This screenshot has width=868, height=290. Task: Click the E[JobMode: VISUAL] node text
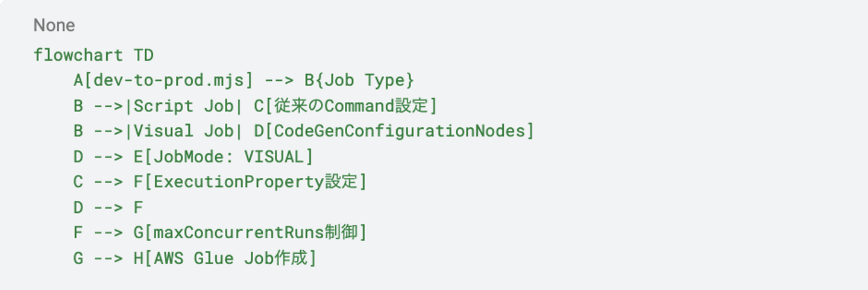(x=224, y=157)
